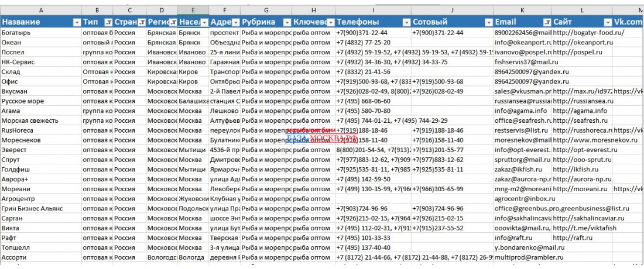The image size is (644, 269).
Task: Select the Русское море cell
Action: 40,101
